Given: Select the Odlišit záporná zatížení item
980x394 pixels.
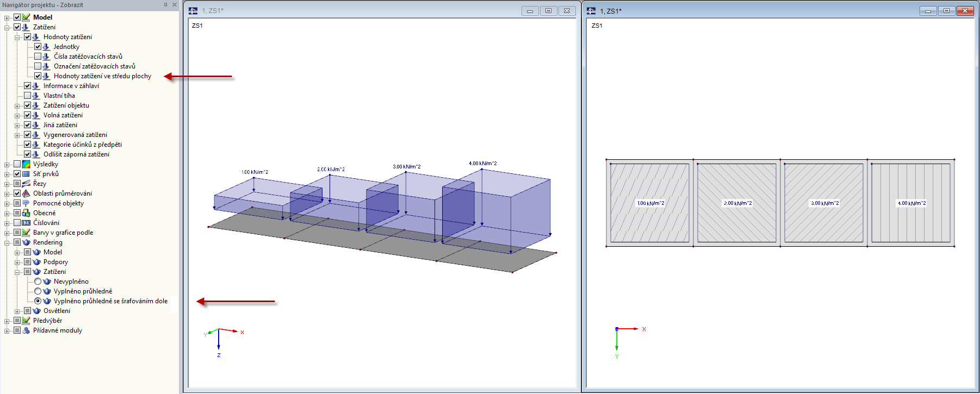Looking at the screenshot, I should pos(76,154).
